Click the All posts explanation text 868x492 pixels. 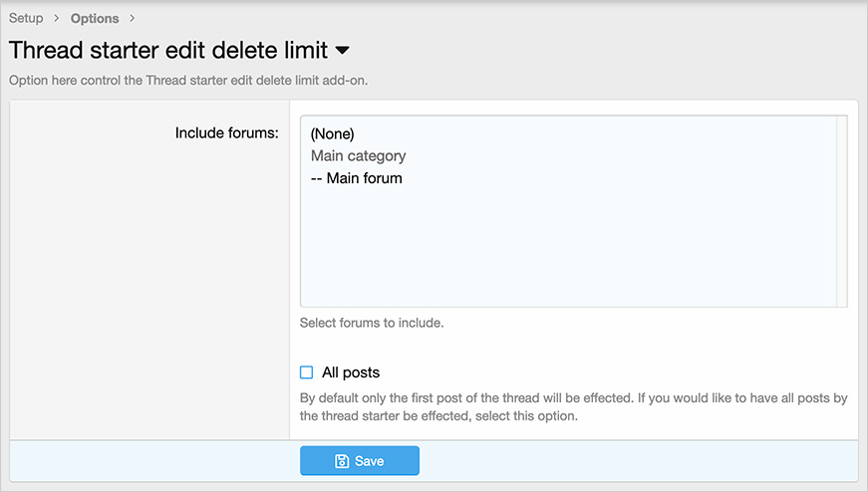click(x=573, y=406)
